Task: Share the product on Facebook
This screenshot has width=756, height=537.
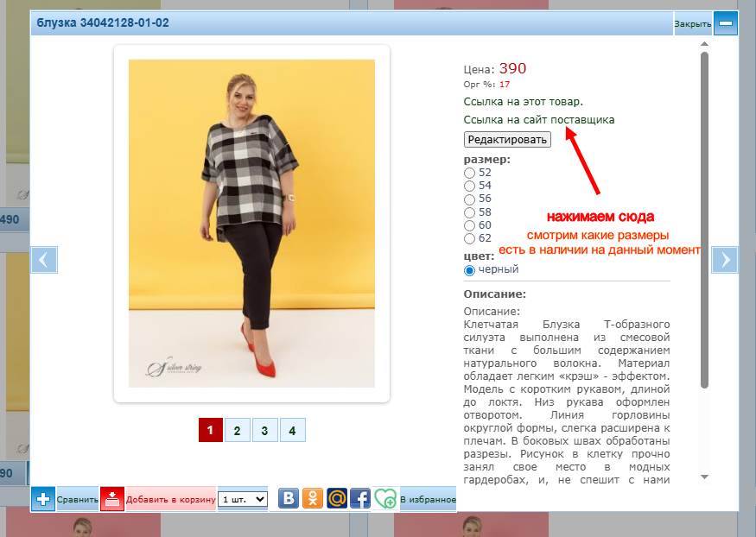Action: pyautogui.click(x=360, y=498)
